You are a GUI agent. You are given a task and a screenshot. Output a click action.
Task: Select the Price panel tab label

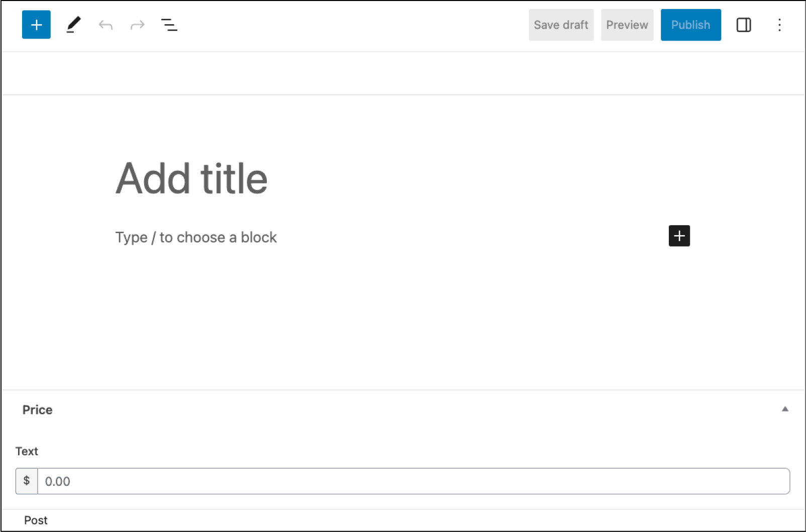(x=37, y=409)
